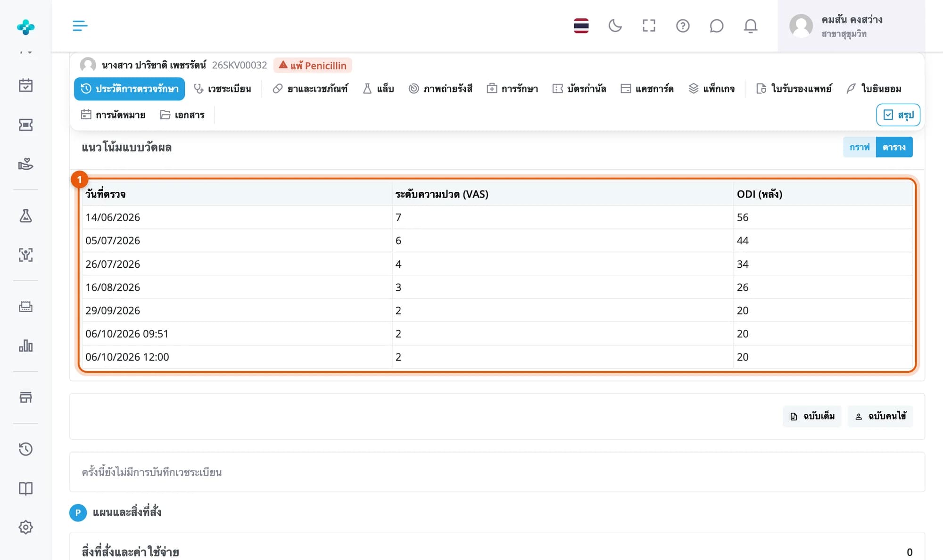Screen dimensions: 943x560
Task: Open the body scan icon in sidebar
Action: (x=25, y=255)
